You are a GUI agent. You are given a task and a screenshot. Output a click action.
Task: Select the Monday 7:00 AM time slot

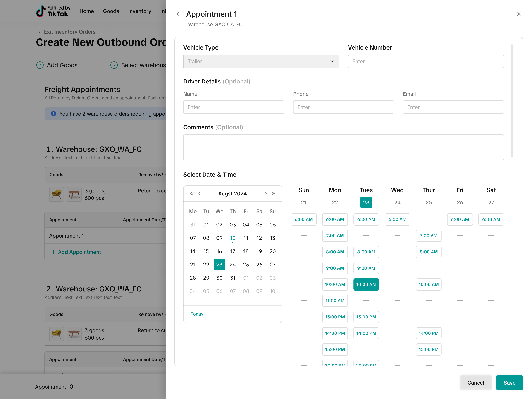pyautogui.click(x=335, y=236)
